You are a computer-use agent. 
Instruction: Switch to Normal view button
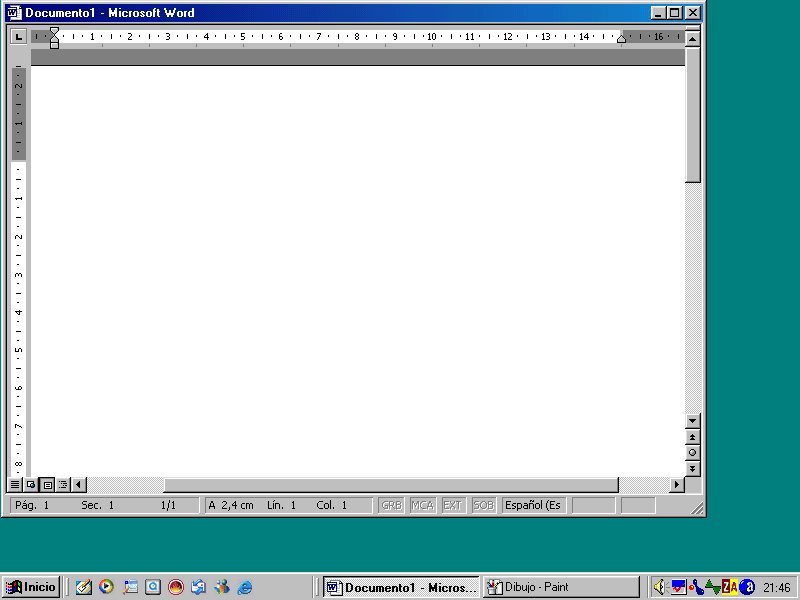point(15,484)
